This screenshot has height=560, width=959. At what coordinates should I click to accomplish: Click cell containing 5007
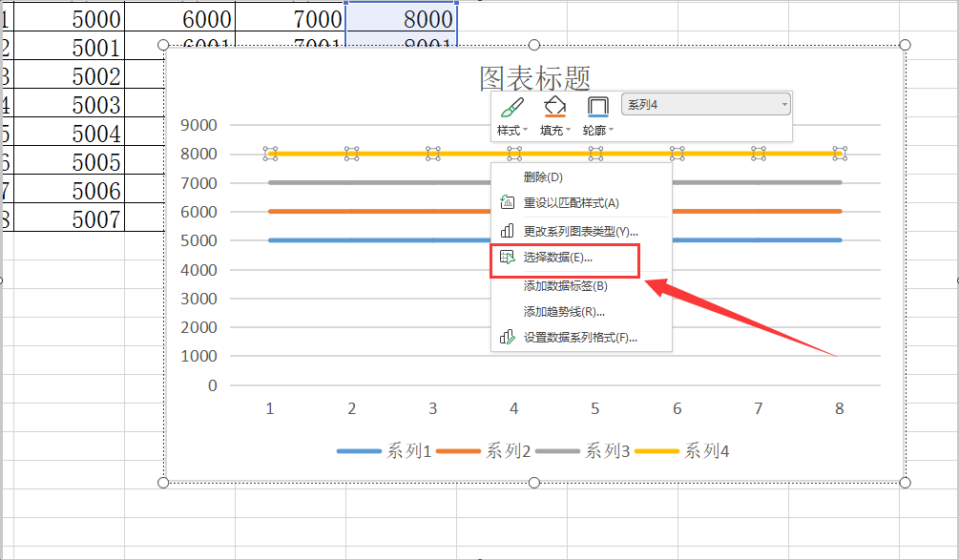pos(69,218)
